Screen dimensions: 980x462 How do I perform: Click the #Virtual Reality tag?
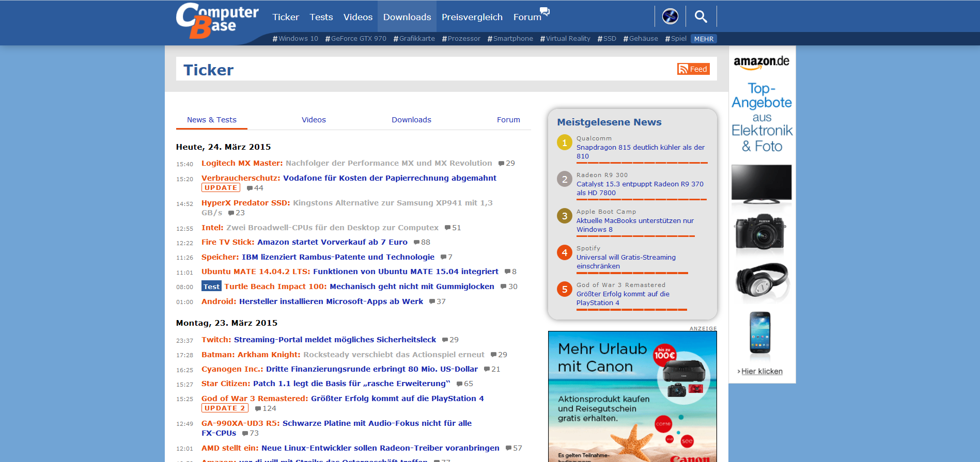tap(565, 39)
